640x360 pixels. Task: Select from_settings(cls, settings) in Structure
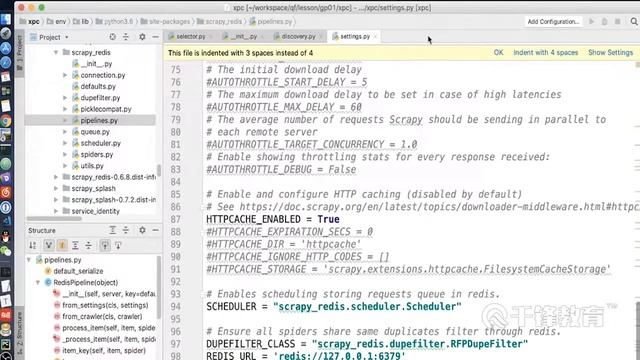[x=105, y=305]
